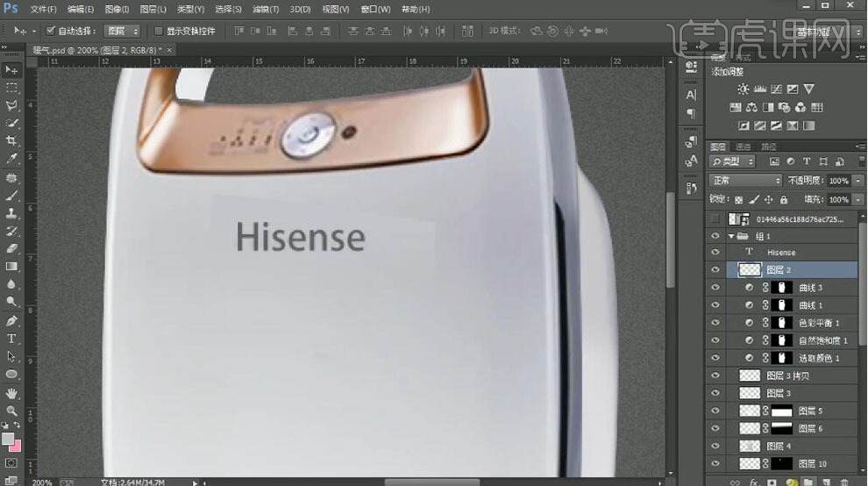Toggle the lock all padlock icon
This screenshot has width=868, height=486.
click(784, 199)
